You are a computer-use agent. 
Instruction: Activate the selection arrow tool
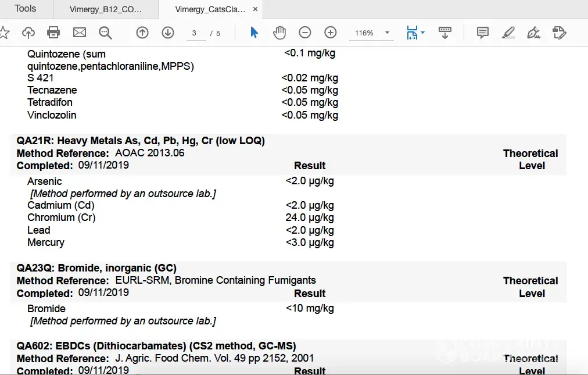(x=254, y=33)
